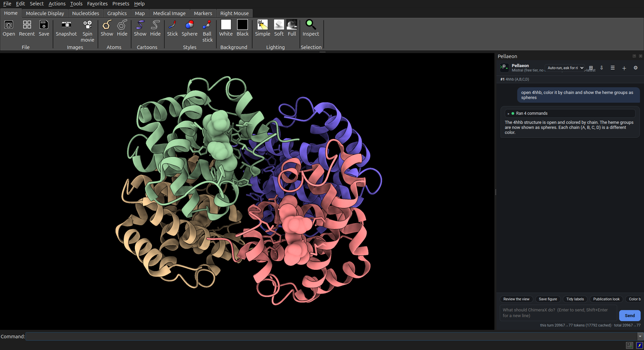Screen dimensions: 644x350
Task: Start a new chat with the plus icon
Action: point(624,68)
